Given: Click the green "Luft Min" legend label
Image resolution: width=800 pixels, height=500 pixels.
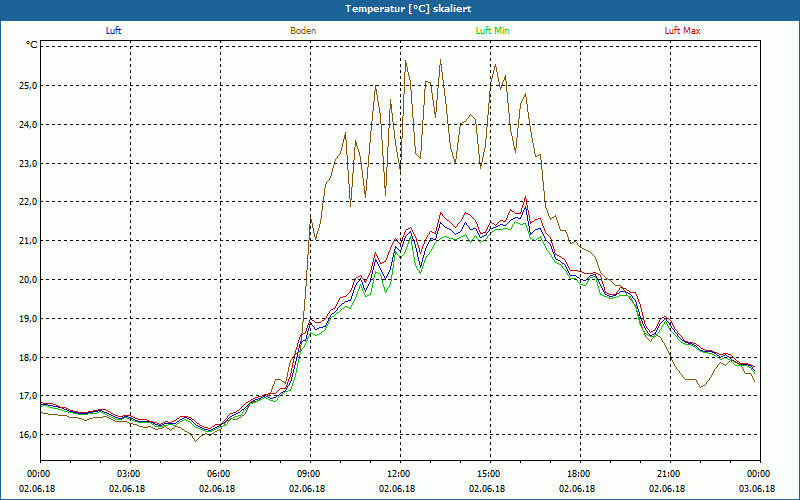Looking at the screenshot, I should (x=492, y=31).
